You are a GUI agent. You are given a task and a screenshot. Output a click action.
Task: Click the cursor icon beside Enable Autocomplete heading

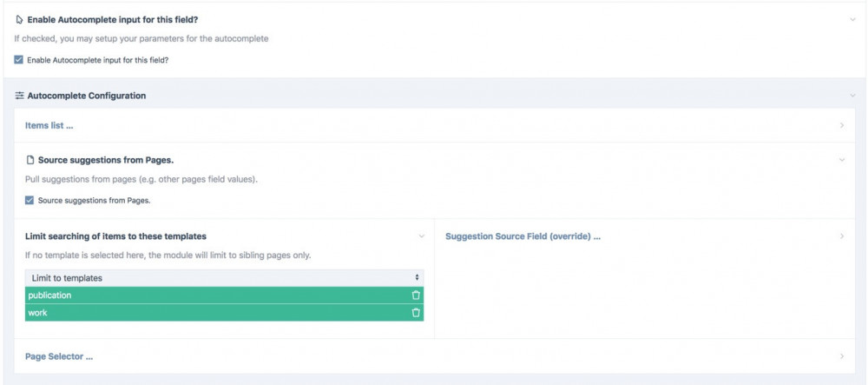click(x=20, y=19)
